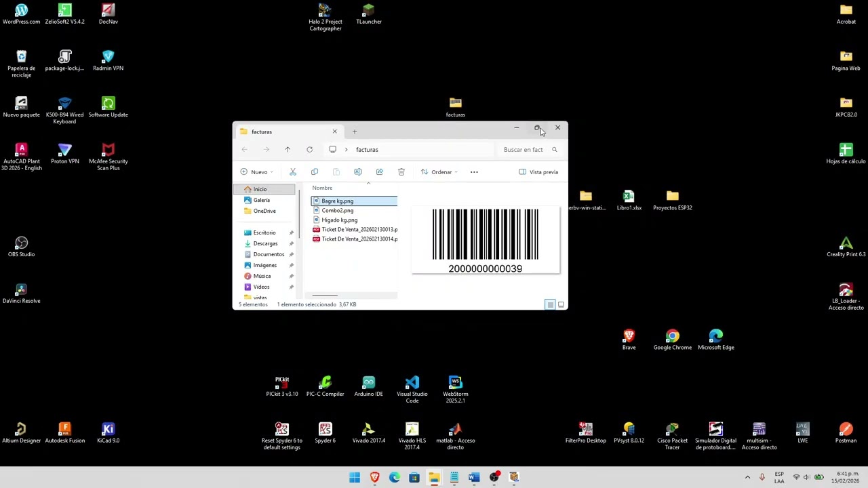Toggle the Vista previa preview pane

click(538, 172)
